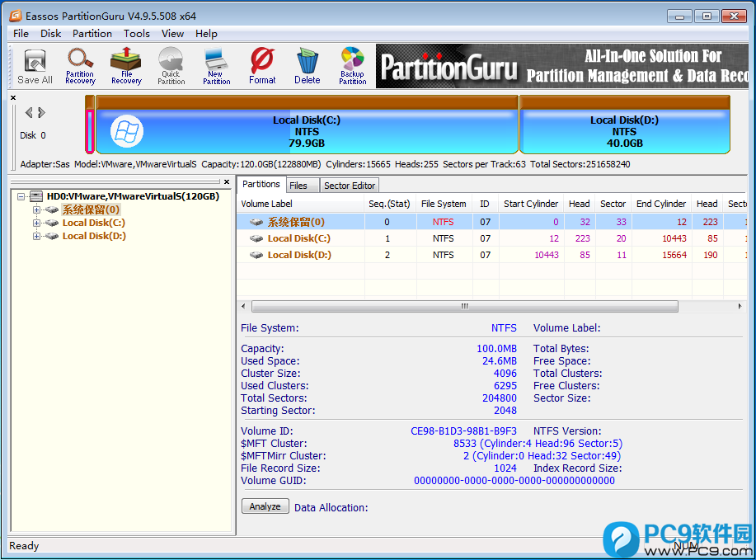Open the Partition menu
This screenshot has height=560, width=756.
pyautogui.click(x=92, y=34)
